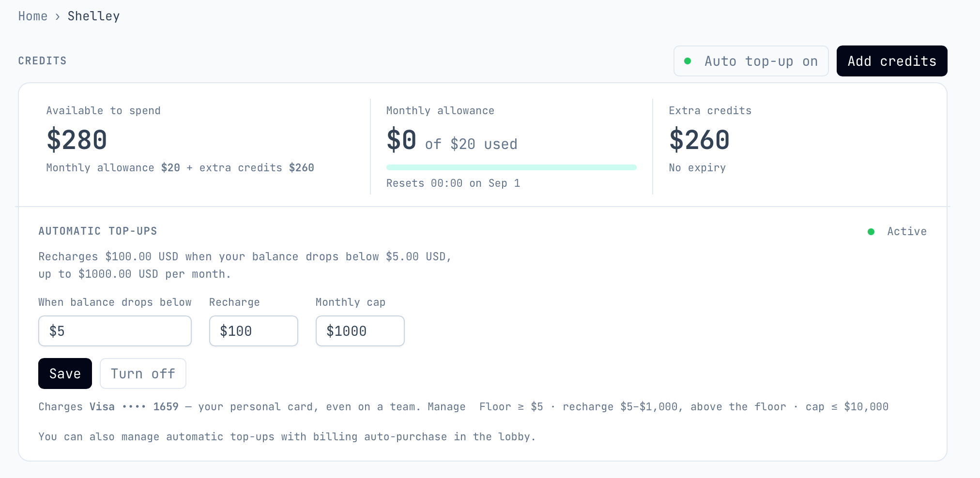Viewport: 980px width, 478px height.
Task: Click the balance drops below $5 field
Action: pos(115,331)
